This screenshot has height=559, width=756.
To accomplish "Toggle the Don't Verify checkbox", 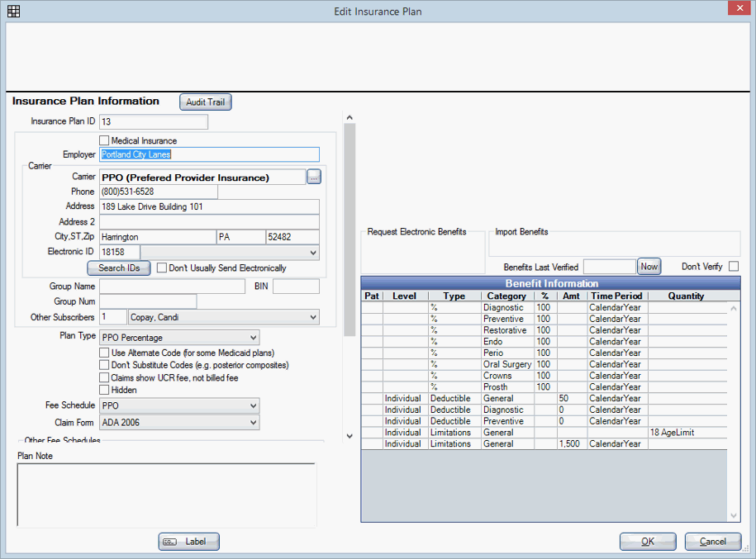I will [734, 266].
